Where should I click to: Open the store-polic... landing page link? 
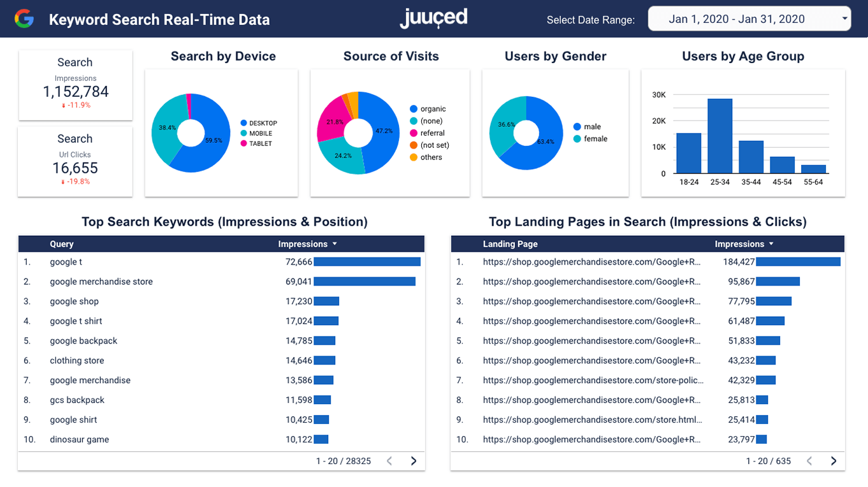click(593, 381)
